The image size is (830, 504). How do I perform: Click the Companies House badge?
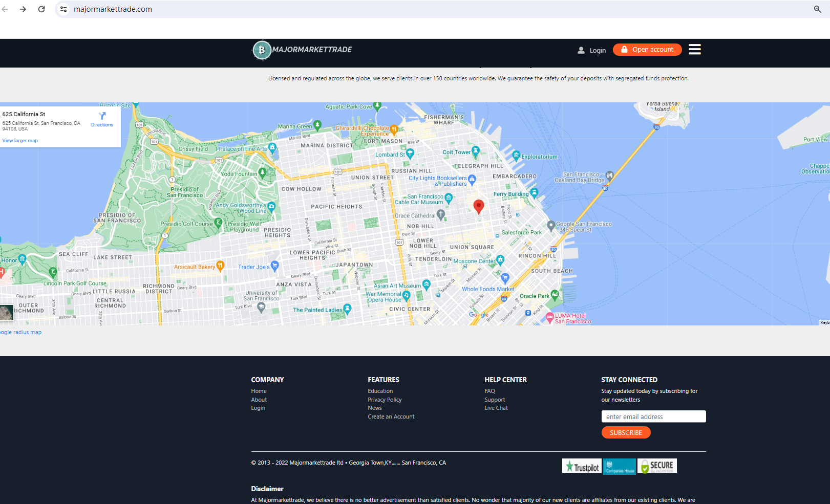click(x=619, y=466)
